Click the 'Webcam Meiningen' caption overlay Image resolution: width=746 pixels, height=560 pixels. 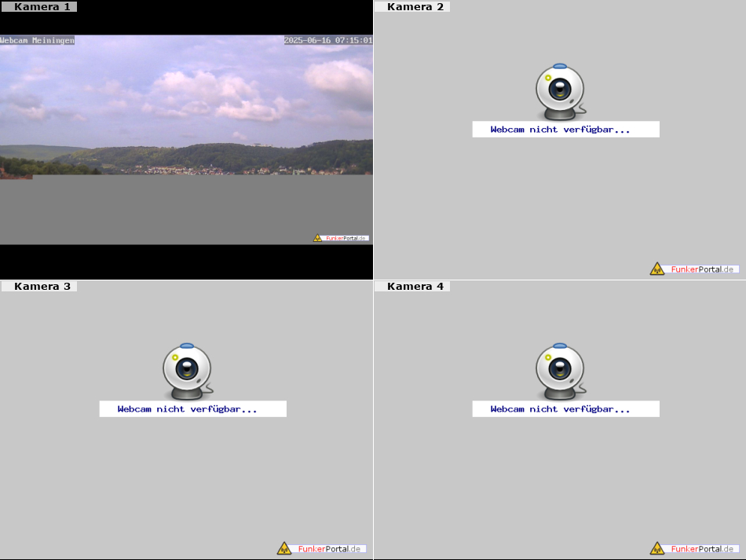pos(37,40)
